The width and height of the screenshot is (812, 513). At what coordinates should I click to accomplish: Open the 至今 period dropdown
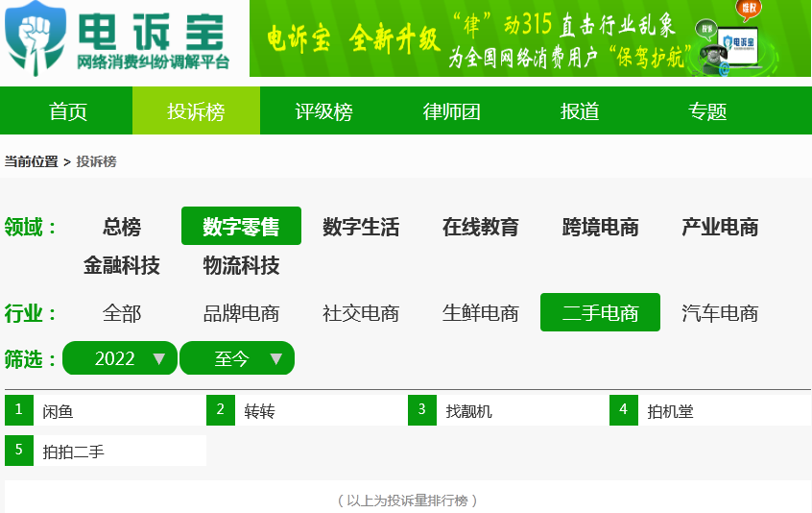[237, 358]
